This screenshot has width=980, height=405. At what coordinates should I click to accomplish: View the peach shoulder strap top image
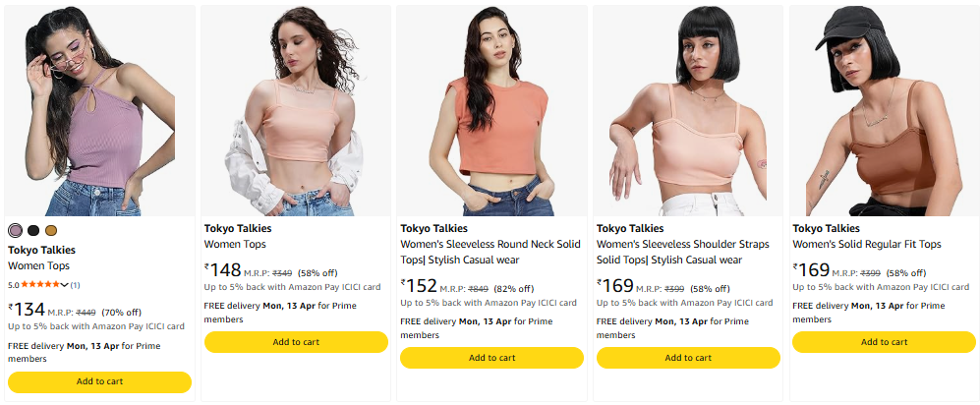688,110
